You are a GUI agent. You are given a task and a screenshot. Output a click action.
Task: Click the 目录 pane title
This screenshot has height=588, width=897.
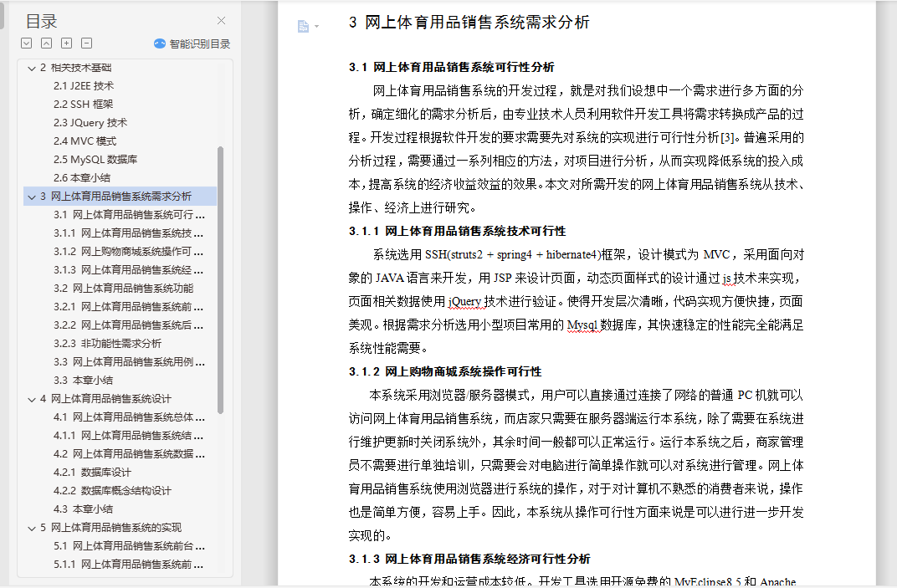click(x=41, y=21)
